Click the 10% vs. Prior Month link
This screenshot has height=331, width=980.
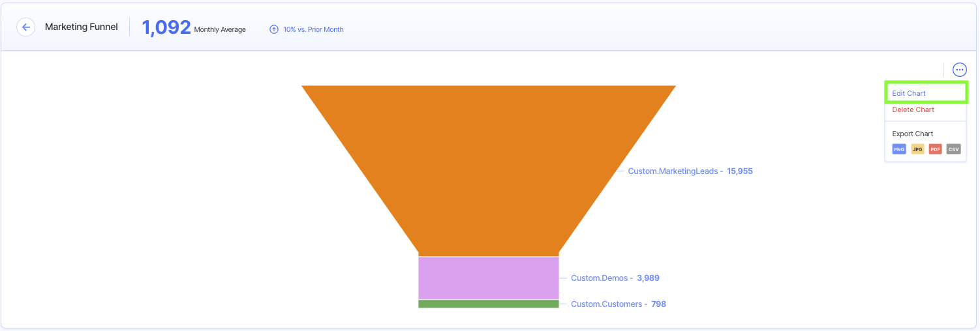[313, 29]
